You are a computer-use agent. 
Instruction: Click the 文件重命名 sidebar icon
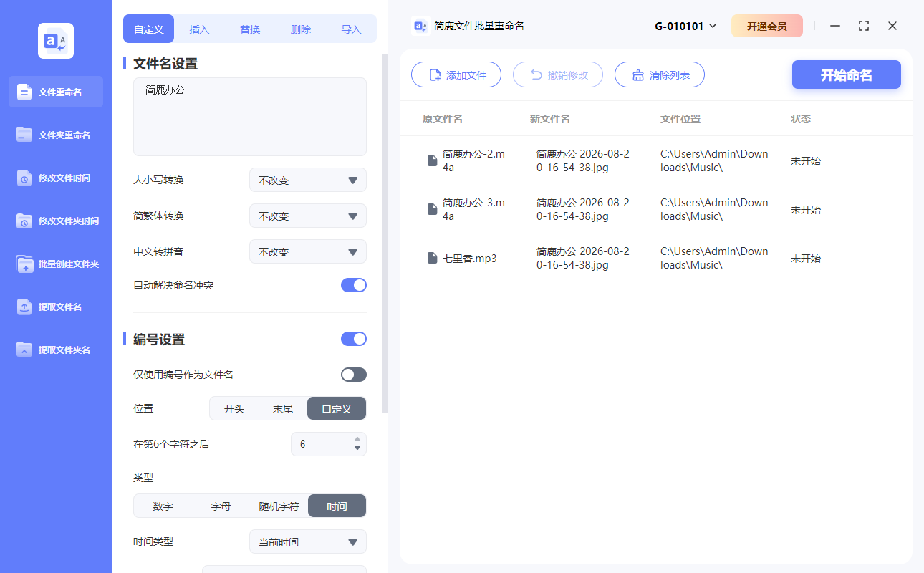(24, 92)
